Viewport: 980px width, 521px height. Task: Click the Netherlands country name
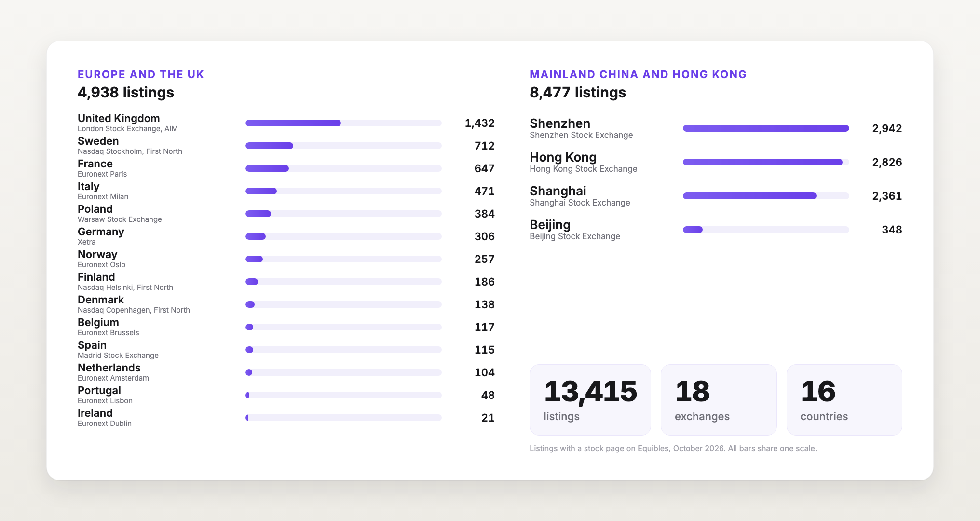pyautogui.click(x=109, y=368)
